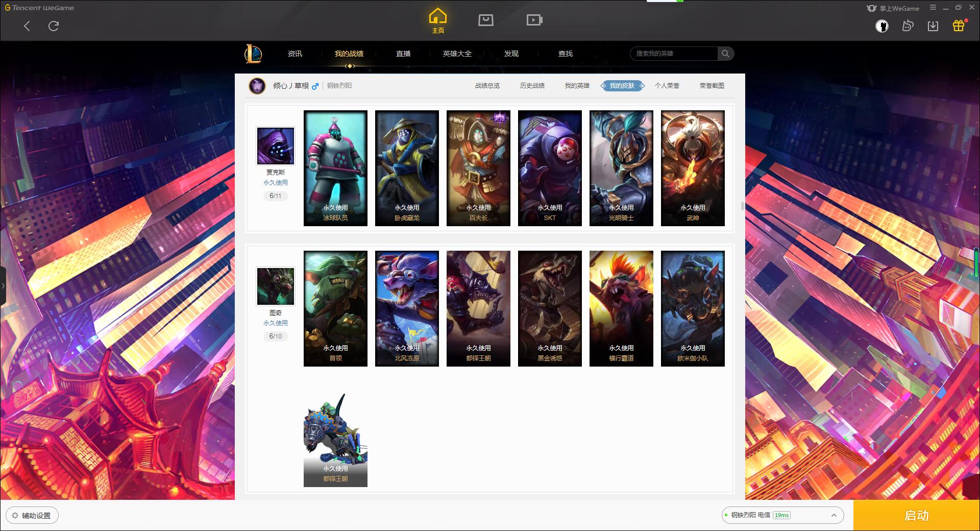980x531 pixels.
Task: Open the download manager icon
Action: coord(933,26)
